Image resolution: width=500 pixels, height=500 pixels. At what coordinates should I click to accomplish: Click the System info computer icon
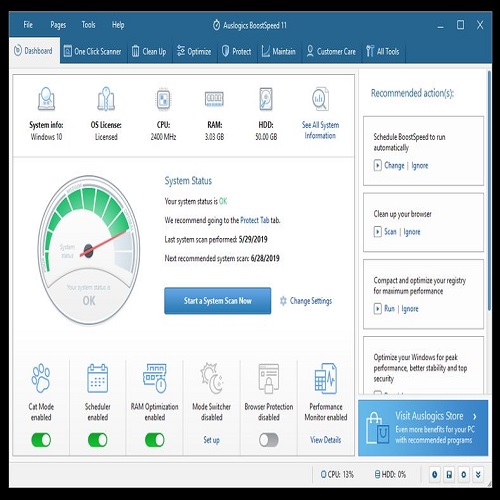click(46, 99)
